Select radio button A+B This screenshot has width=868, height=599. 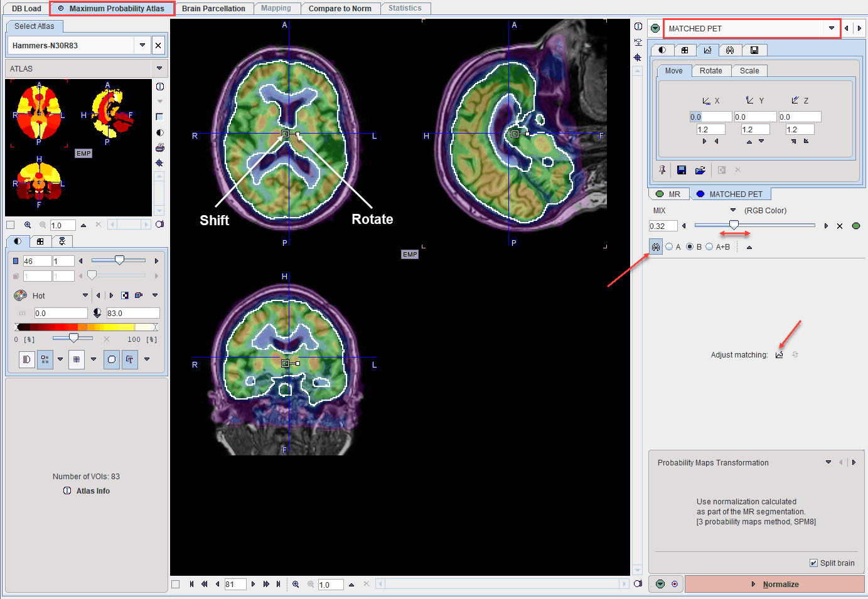point(709,246)
